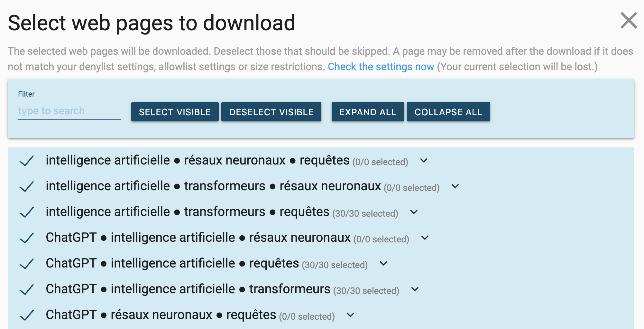644x329 pixels.
Task: Open the 'Check the settings now' link
Action: click(x=381, y=67)
